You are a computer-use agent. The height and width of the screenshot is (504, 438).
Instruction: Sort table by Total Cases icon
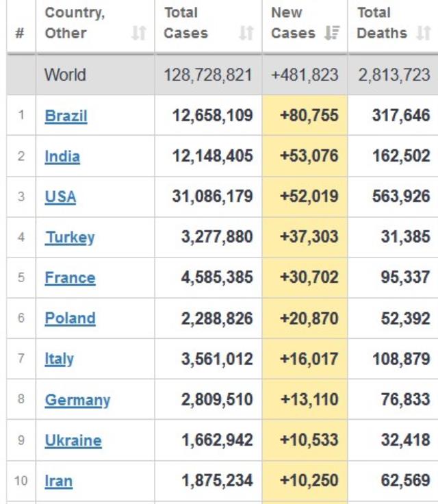[x=246, y=33]
